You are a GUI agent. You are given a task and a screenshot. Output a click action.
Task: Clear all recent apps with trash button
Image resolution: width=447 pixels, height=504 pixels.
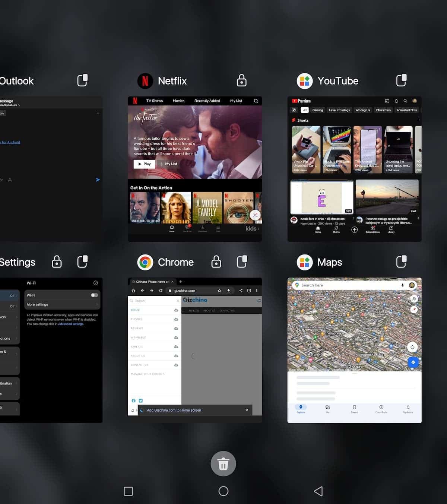[223, 464]
